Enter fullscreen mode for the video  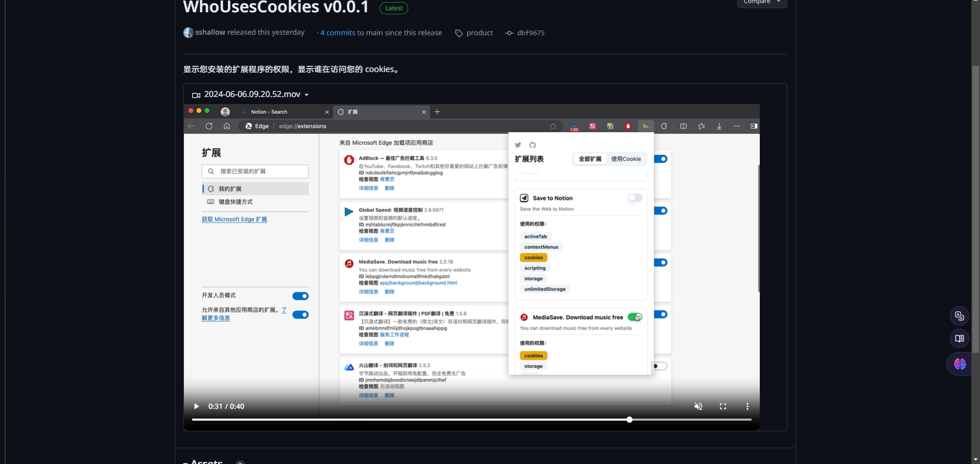pyautogui.click(x=722, y=406)
